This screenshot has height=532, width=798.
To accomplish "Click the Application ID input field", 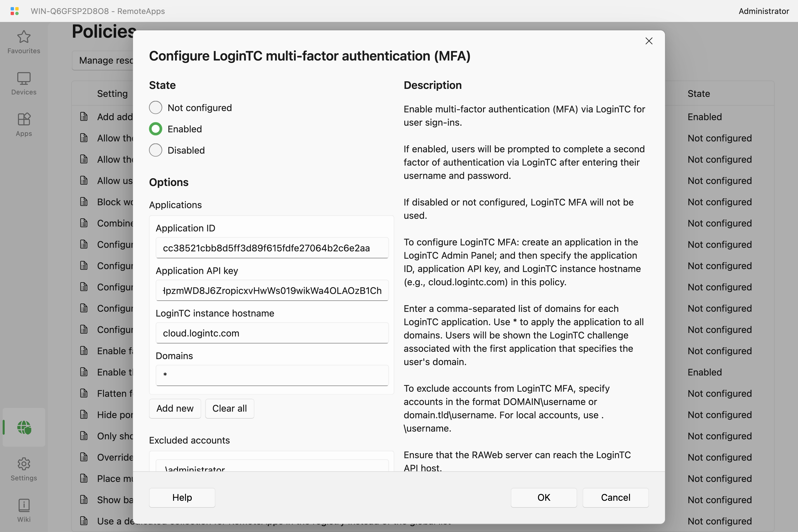I will coord(272,248).
